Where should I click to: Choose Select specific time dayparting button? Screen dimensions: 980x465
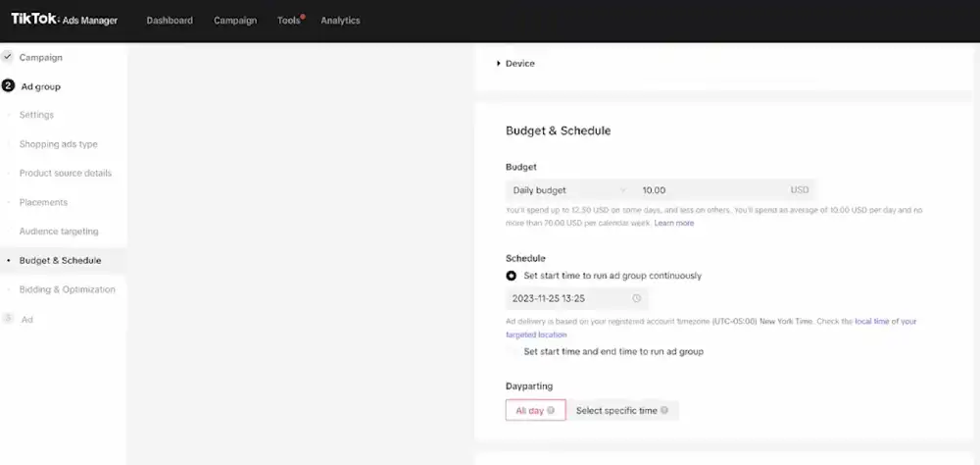tap(621, 411)
